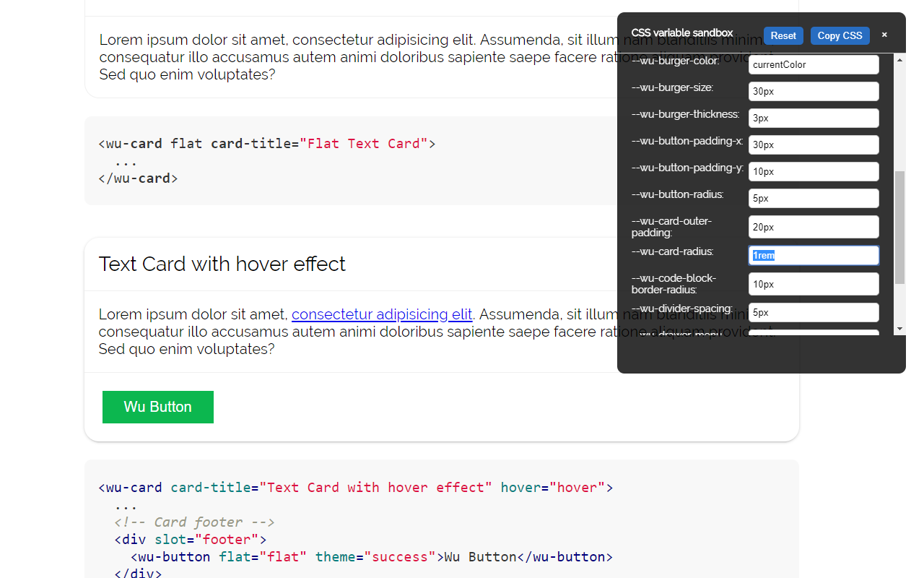Click the Copy CSS button
The width and height of the screenshot is (924, 578).
click(840, 35)
